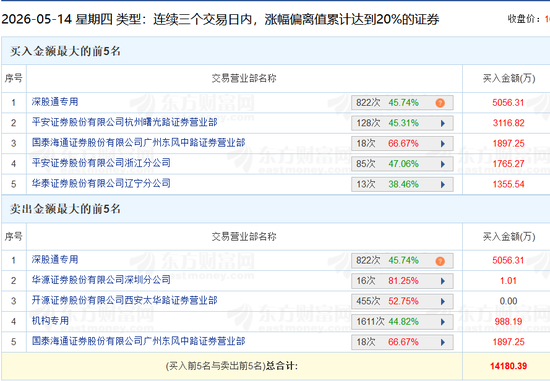
Task: Click 买入金额(万) column header in buy table
Action: (509, 78)
